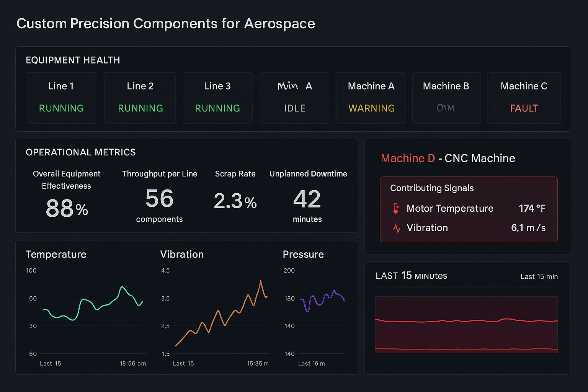Select the IDLE Machine A tile
This screenshot has height=392, width=588.
[294, 98]
